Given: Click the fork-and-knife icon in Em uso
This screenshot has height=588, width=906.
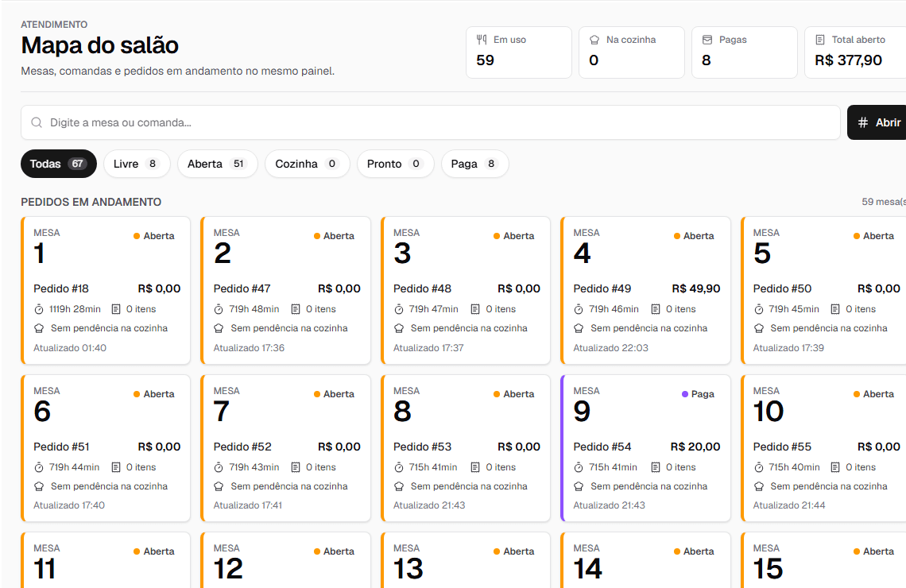Looking at the screenshot, I should [x=482, y=40].
